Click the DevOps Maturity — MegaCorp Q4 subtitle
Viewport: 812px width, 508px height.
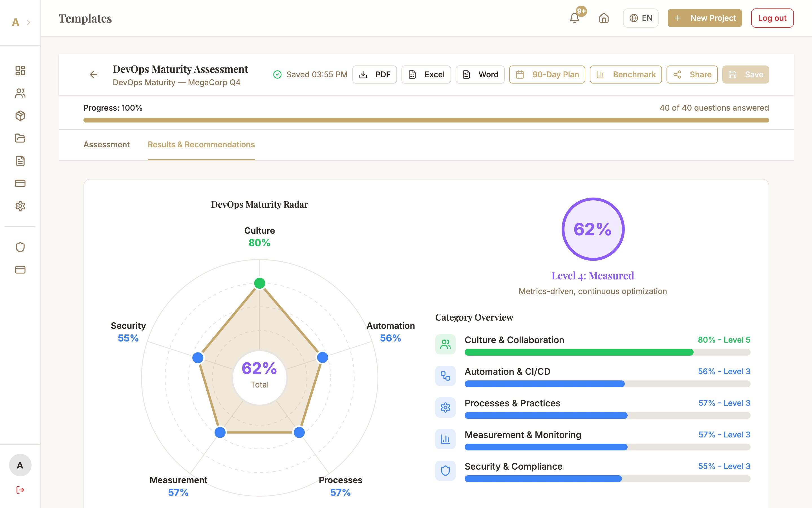click(x=176, y=82)
